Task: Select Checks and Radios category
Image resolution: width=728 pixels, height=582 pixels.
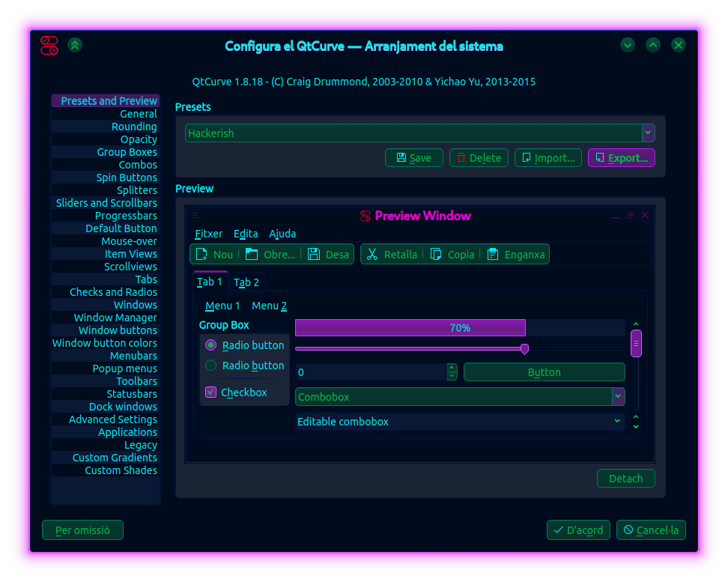Action: [x=106, y=292]
